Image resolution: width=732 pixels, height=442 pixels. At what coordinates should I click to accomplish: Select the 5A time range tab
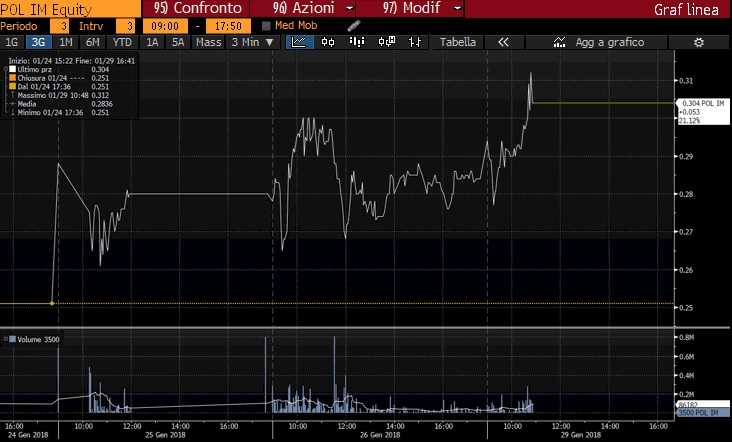click(178, 42)
